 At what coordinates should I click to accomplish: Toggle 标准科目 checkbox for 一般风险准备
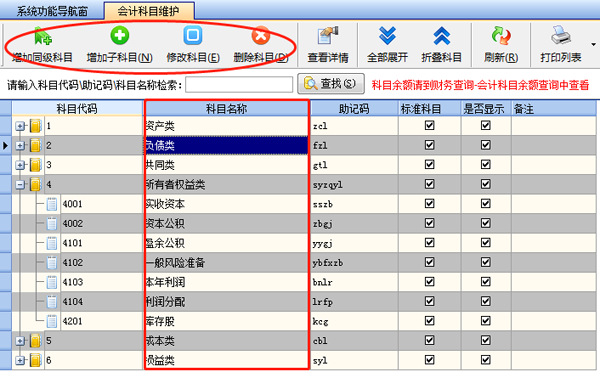429,262
